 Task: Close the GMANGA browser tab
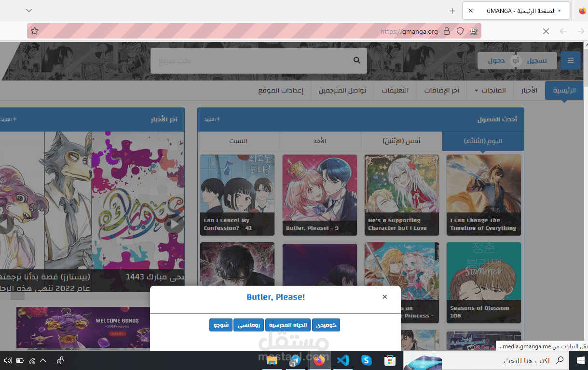click(471, 11)
